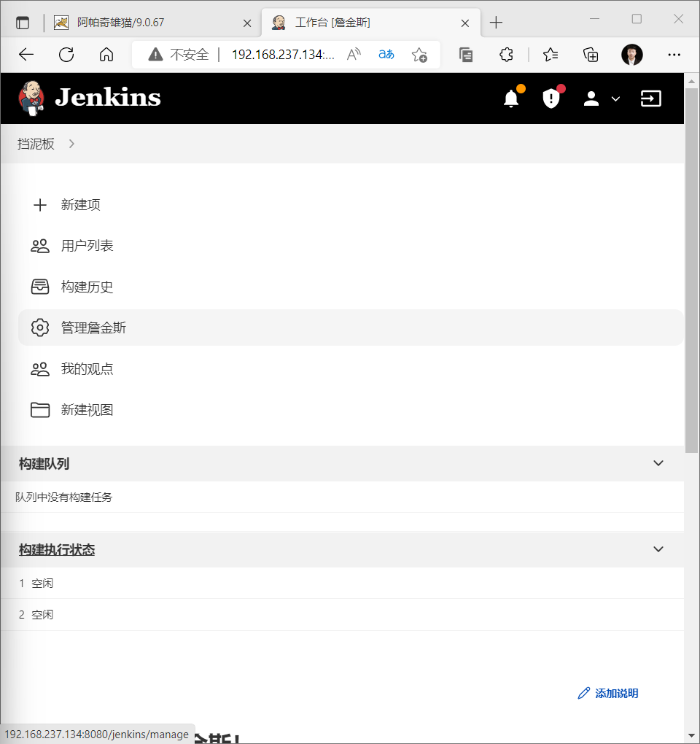This screenshot has height=744, width=700.
Task: Click the folder icon beside 新建视图
Action: pos(40,410)
